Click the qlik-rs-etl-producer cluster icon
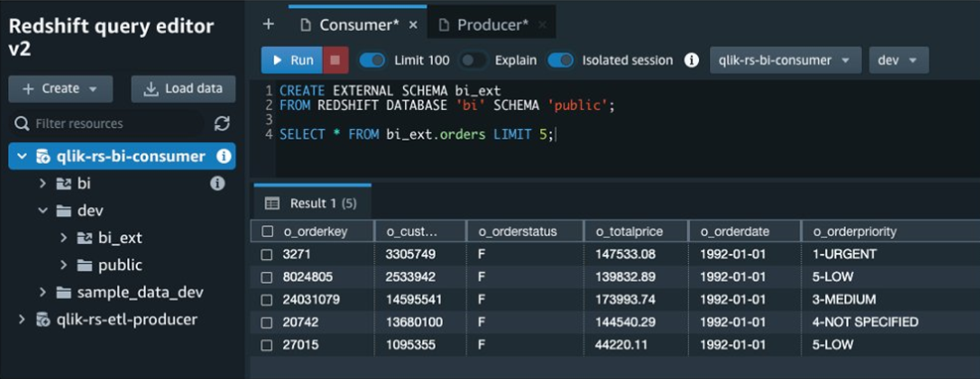This screenshot has height=379, width=980. pyautogui.click(x=43, y=319)
